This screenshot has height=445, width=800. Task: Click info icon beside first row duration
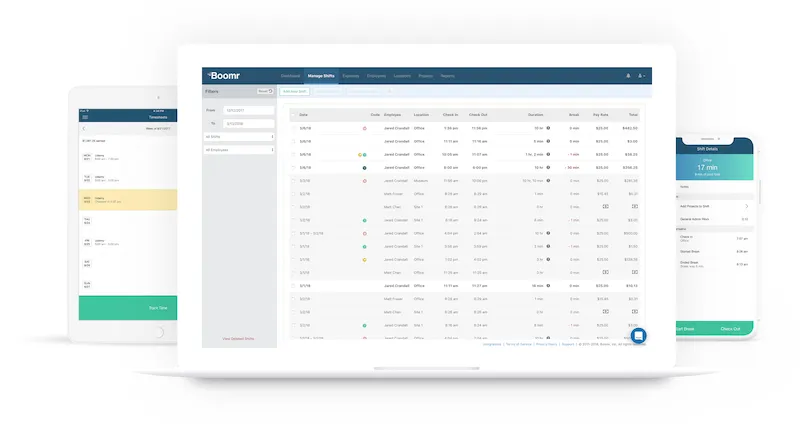549,128
